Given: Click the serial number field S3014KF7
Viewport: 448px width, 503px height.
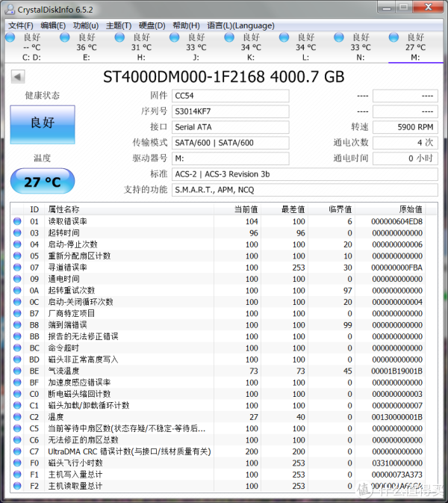Looking at the screenshot, I should (231, 111).
